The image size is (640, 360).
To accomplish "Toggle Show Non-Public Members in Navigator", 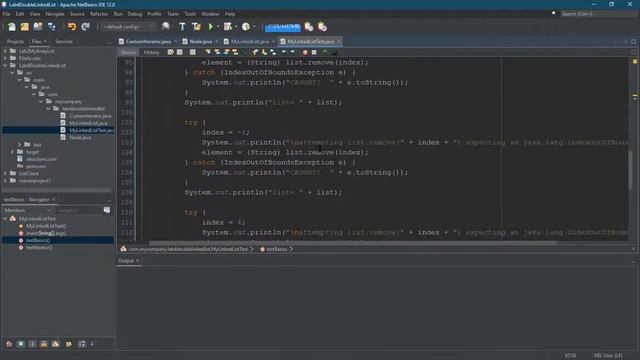I will click(x=44, y=344).
